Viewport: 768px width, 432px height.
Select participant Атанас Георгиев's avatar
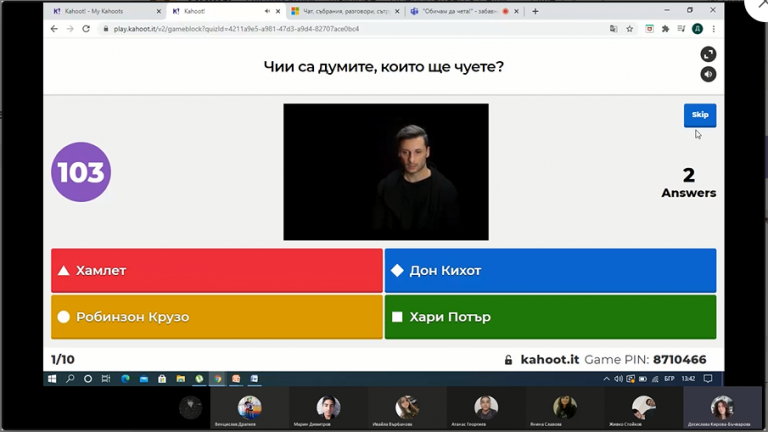(x=486, y=407)
